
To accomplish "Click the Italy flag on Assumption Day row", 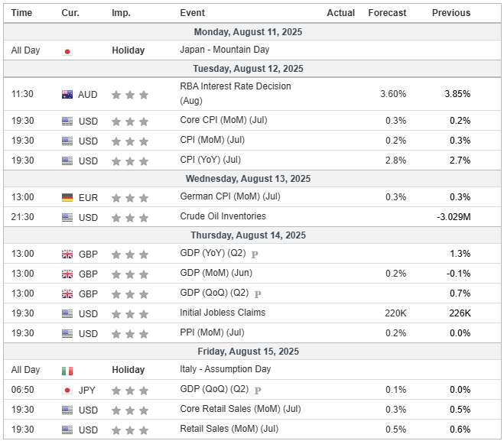I will point(67,371).
